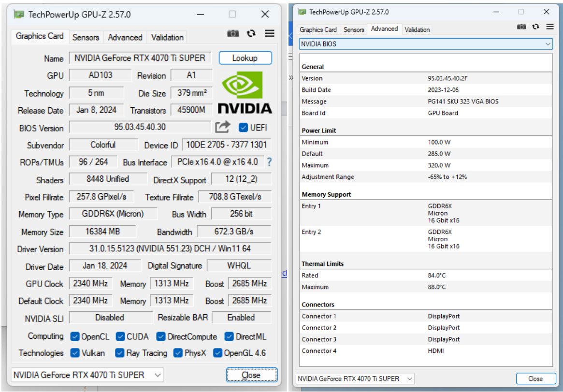Open GPU selector dropdown in Graphics Card window

87,375
